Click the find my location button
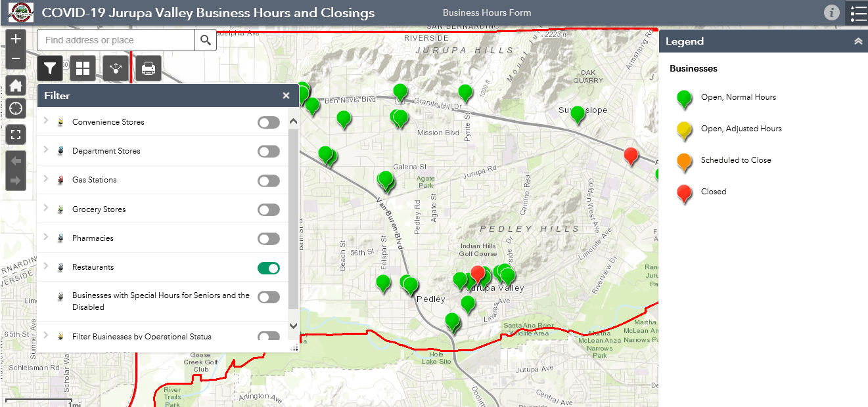Viewport: 868px width, 407px height. [x=16, y=108]
